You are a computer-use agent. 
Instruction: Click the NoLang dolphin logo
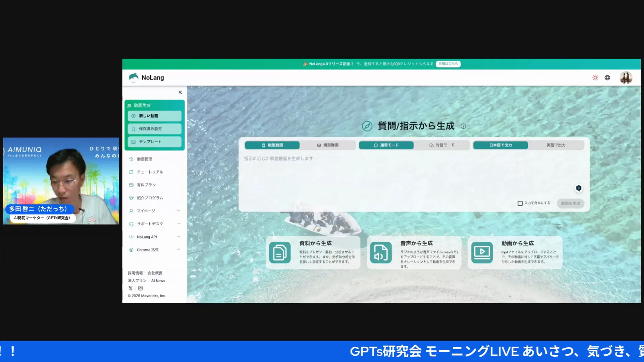pyautogui.click(x=133, y=77)
